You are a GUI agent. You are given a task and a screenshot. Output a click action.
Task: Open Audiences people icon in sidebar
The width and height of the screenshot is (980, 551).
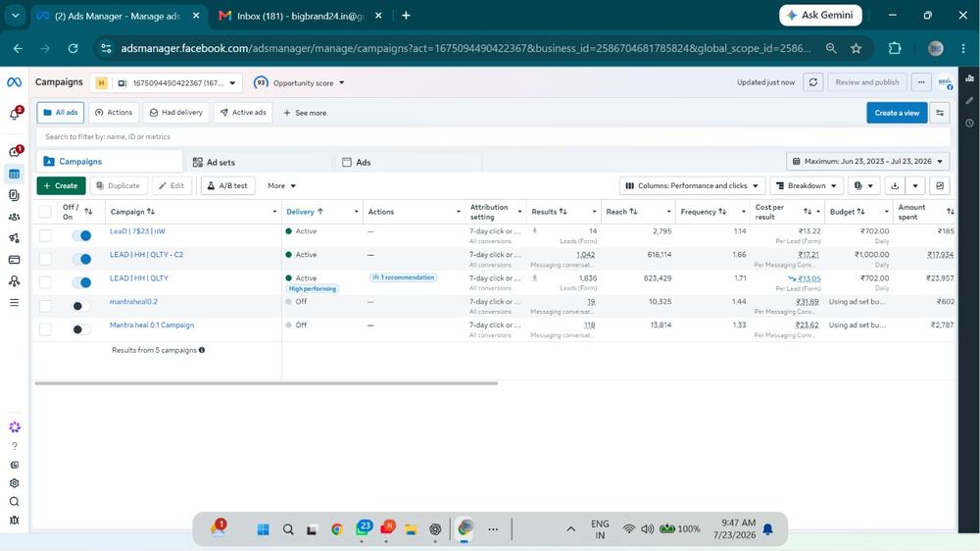coord(15,217)
